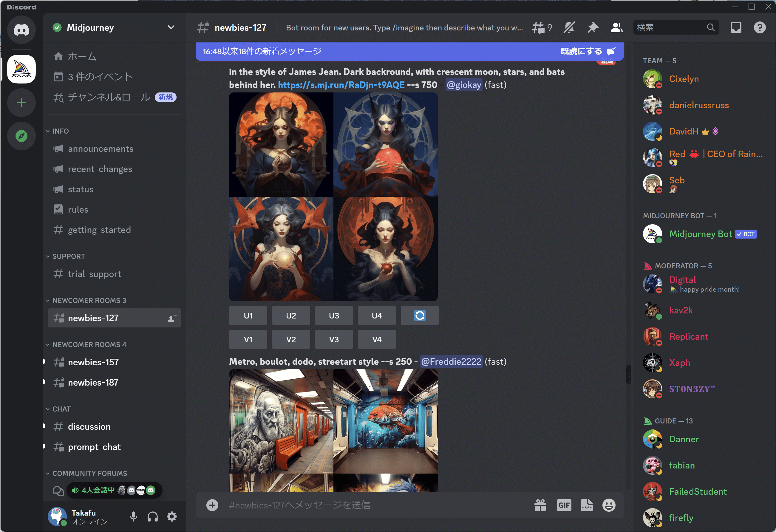Click the re-roll refresh button under image grid
The image size is (776, 532).
coord(419,316)
